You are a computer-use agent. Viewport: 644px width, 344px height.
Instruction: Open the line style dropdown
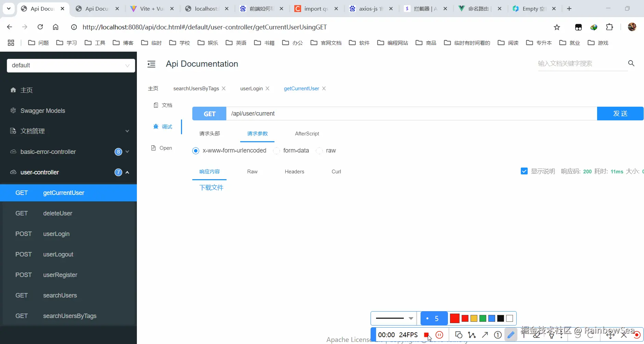(394, 318)
